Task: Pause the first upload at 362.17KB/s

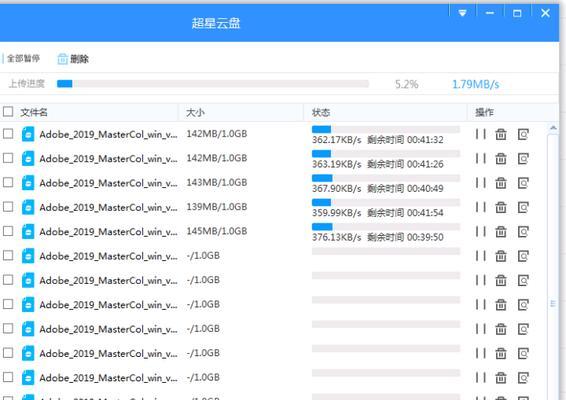Action: pyautogui.click(x=480, y=134)
